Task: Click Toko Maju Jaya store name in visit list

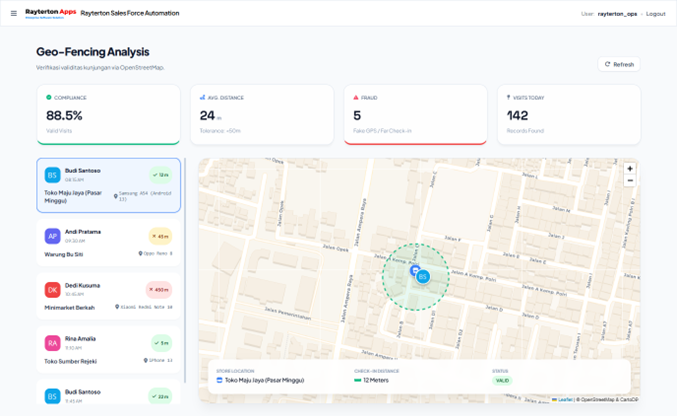Action: tap(73, 197)
